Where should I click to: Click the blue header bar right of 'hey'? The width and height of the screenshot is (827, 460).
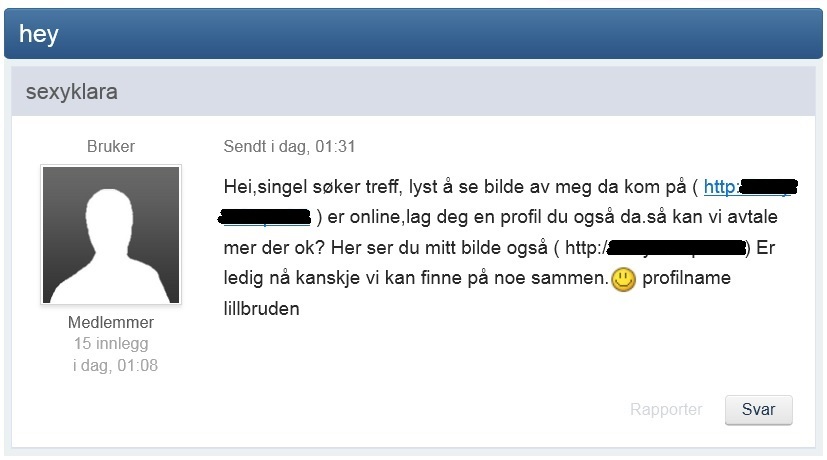(x=438, y=34)
